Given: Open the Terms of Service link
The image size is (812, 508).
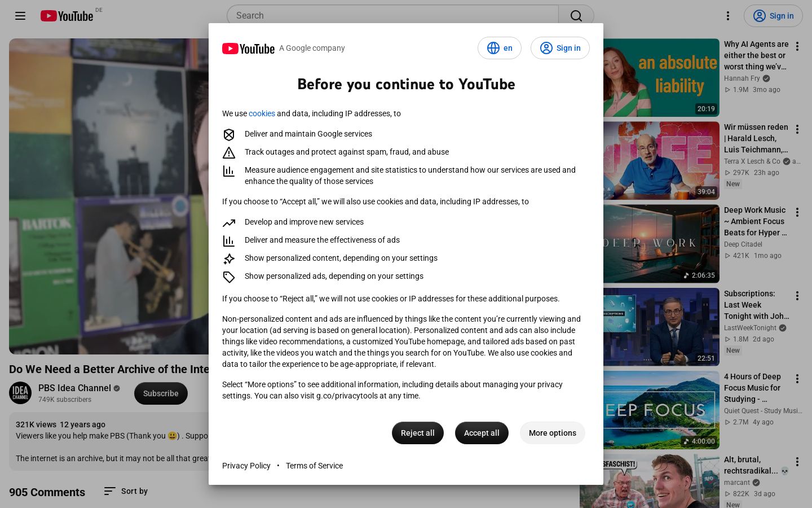Looking at the screenshot, I should coord(314,466).
